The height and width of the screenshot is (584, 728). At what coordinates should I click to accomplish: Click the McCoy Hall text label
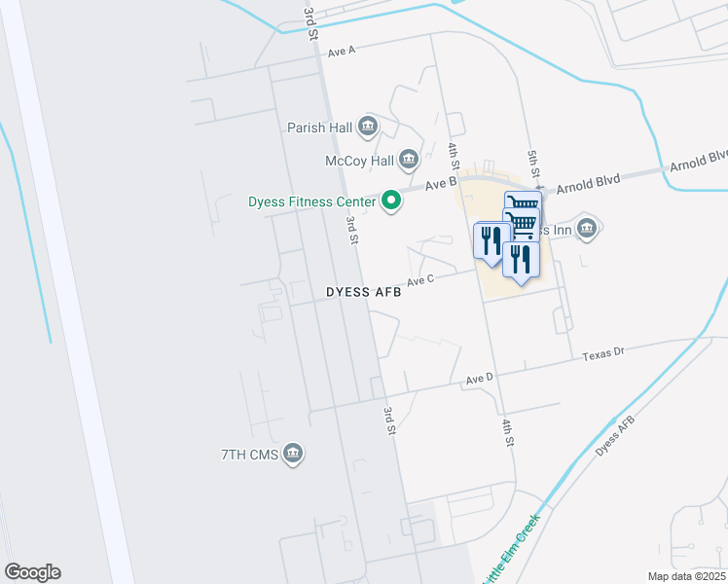(x=359, y=162)
